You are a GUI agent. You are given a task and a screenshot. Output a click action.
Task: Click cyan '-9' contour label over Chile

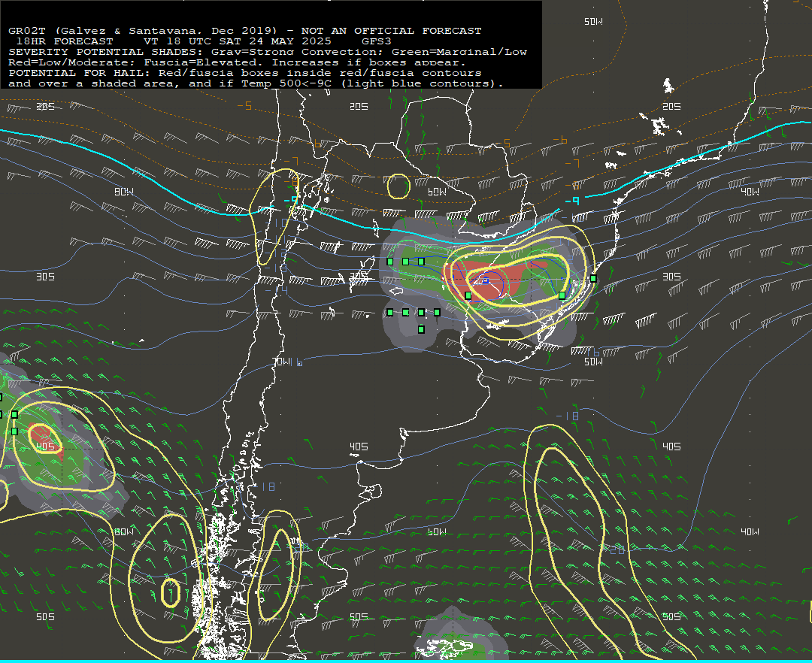292,200
